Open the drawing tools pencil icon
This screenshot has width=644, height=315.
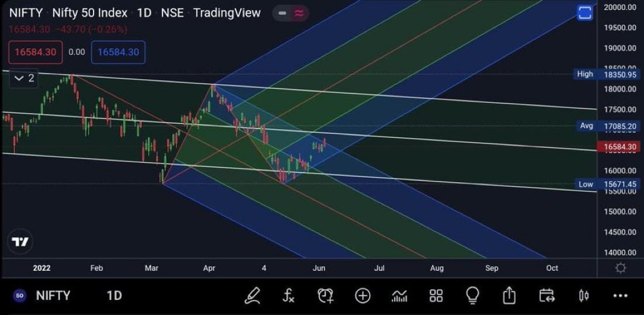point(252,295)
